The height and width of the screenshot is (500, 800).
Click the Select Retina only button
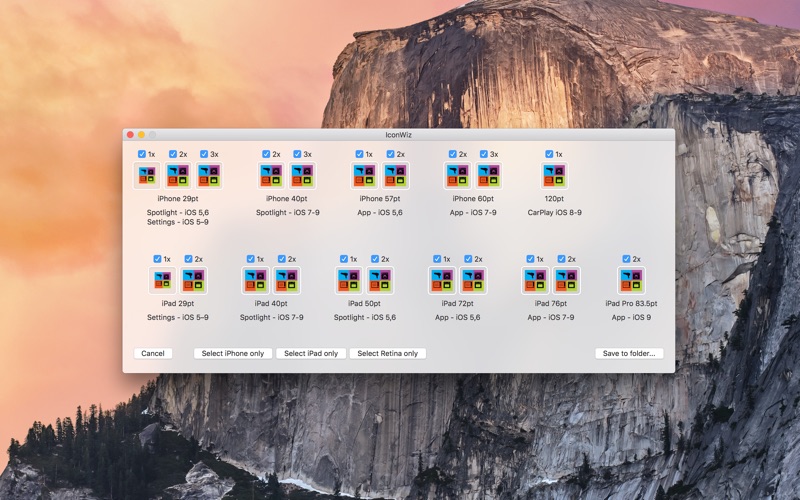coord(388,353)
